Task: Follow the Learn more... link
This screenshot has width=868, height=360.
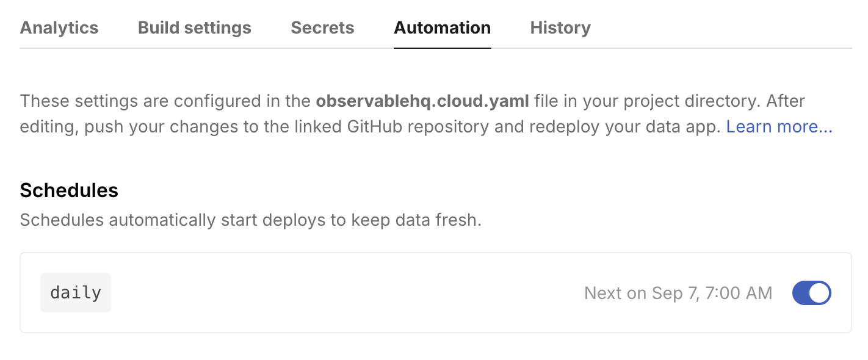Action: click(x=779, y=127)
